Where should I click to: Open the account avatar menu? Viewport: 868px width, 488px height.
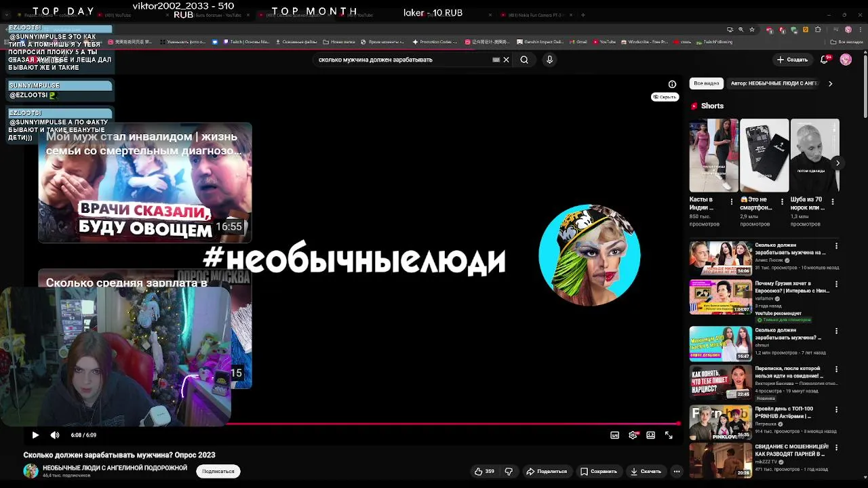[846, 60]
